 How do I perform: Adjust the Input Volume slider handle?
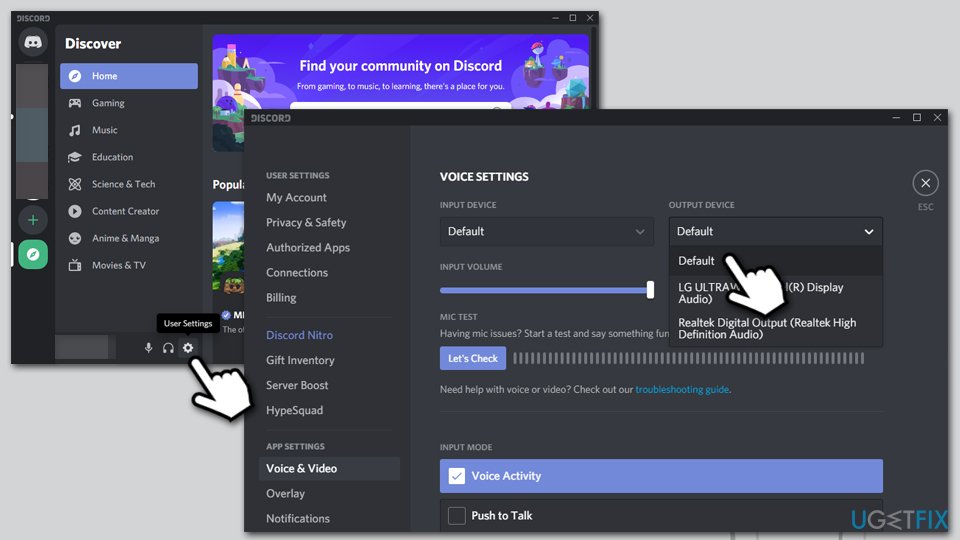tap(650, 290)
